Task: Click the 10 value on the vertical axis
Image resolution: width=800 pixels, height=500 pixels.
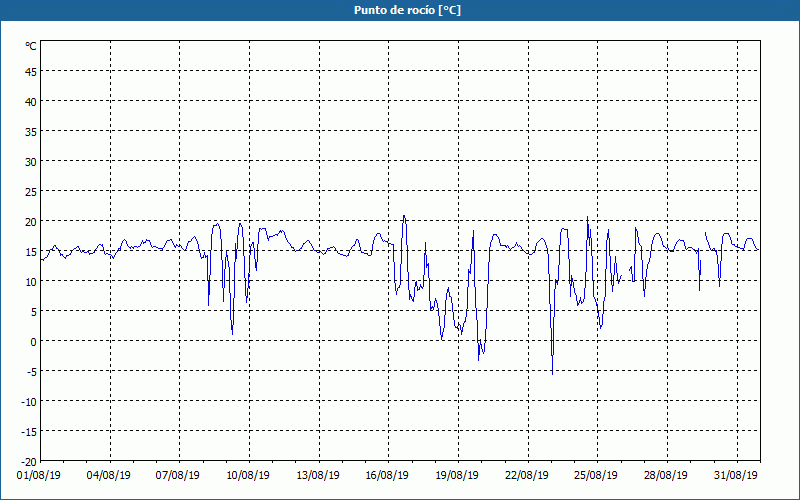Action: click(31, 282)
